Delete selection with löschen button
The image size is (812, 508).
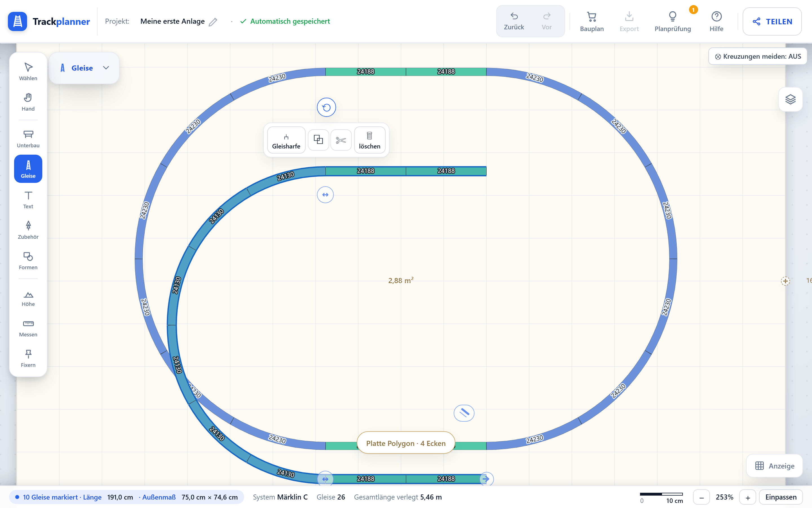369,140
